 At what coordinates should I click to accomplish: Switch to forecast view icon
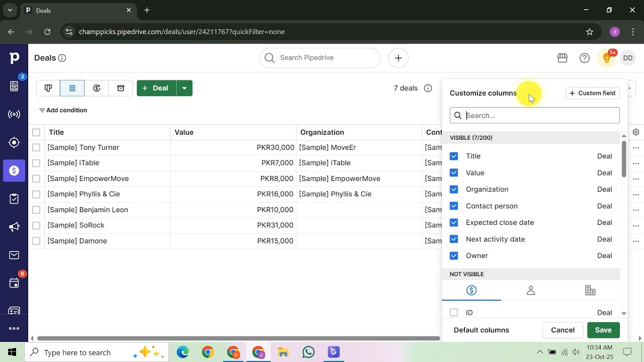[x=97, y=88]
